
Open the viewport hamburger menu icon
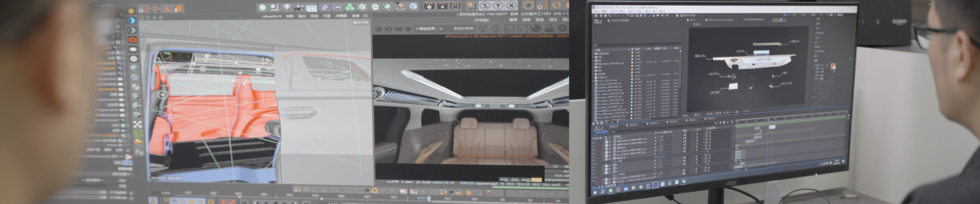365,16
